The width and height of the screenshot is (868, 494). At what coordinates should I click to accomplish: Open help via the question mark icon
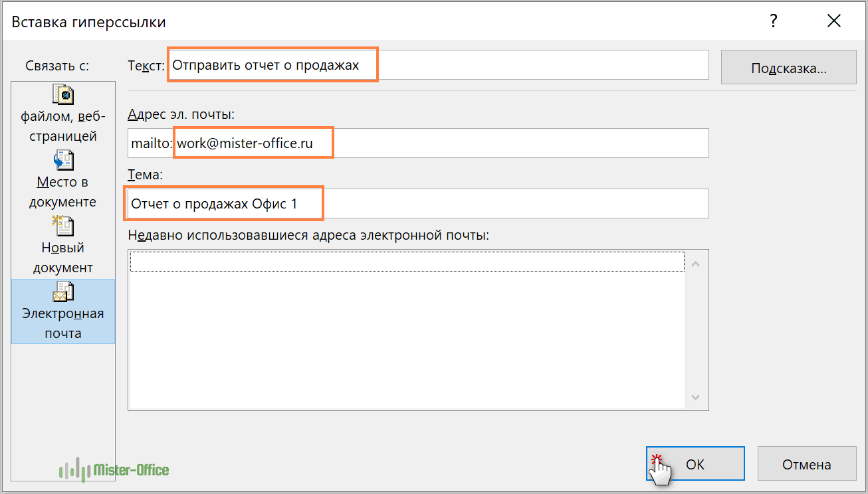773,22
